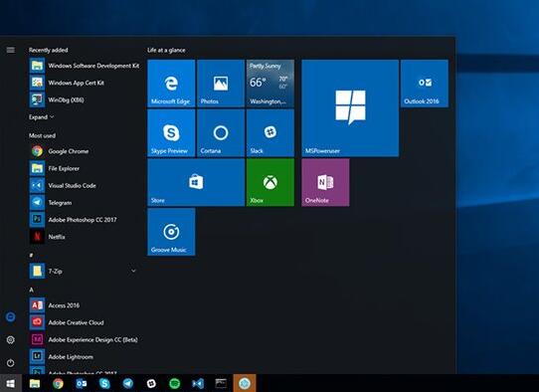Launch the green Xbox tile
Viewport: 539px width, 392px height.
coord(270,182)
